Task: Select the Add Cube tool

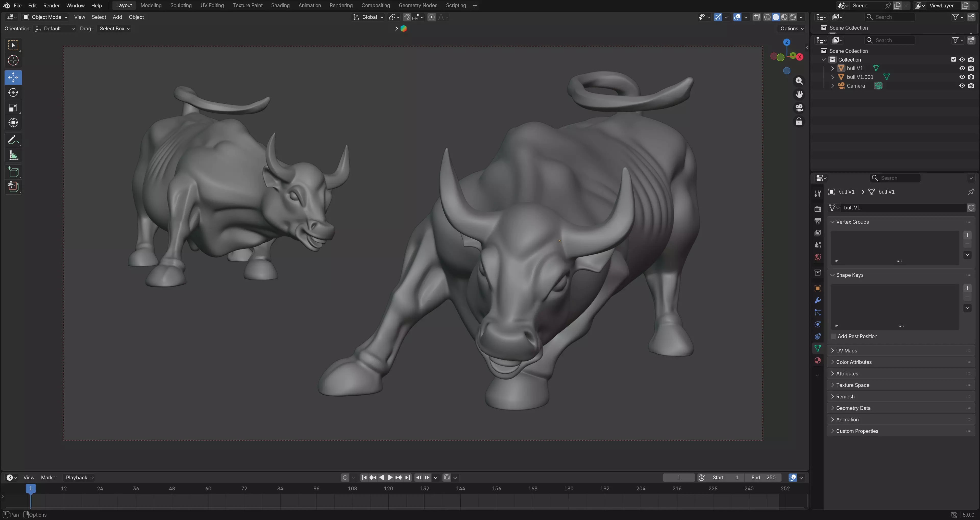Action: point(13,172)
